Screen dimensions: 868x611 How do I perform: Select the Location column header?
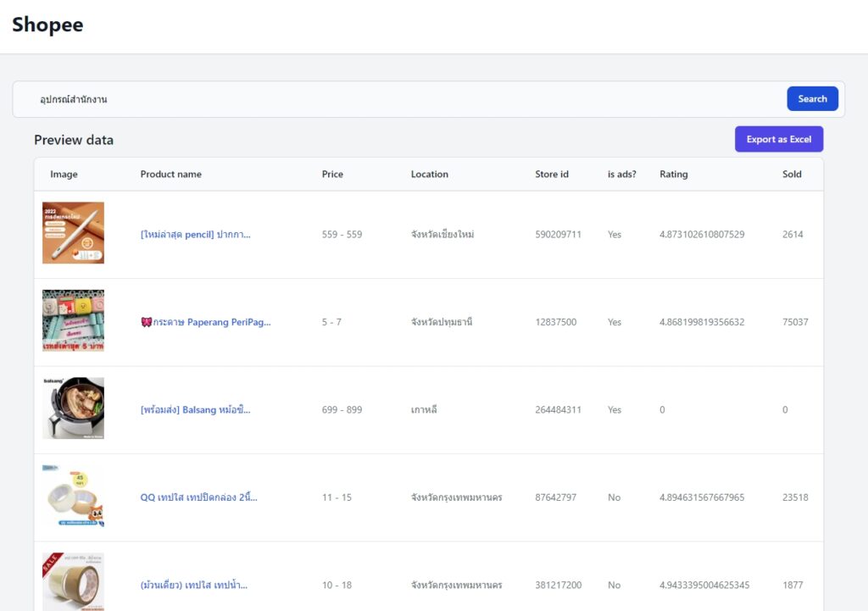click(429, 175)
